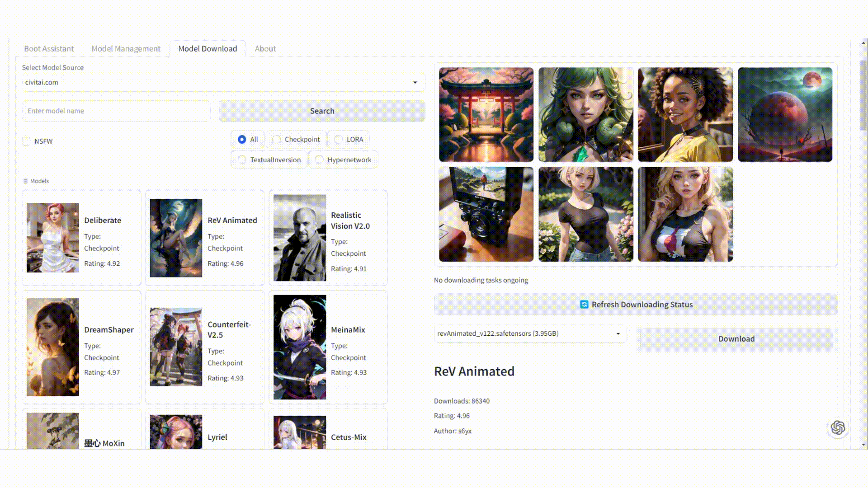Image resolution: width=868 pixels, height=488 pixels.
Task: Open the green-haired woman preview image
Action: (586, 115)
